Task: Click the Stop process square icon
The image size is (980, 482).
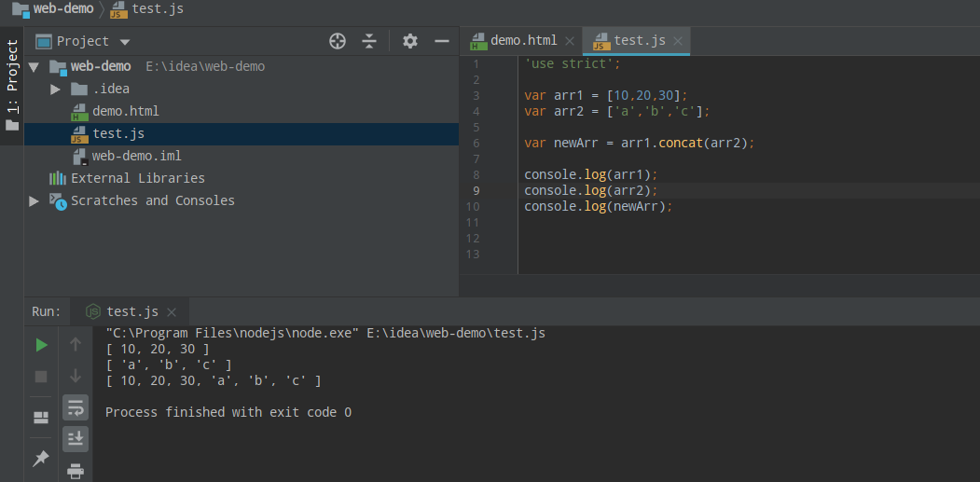Action: (x=41, y=377)
